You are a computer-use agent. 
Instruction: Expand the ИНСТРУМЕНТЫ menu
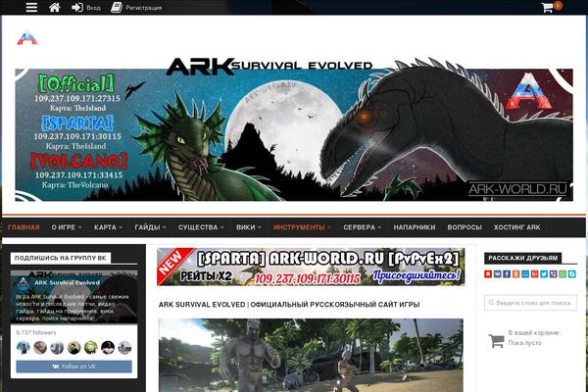click(x=302, y=227)
